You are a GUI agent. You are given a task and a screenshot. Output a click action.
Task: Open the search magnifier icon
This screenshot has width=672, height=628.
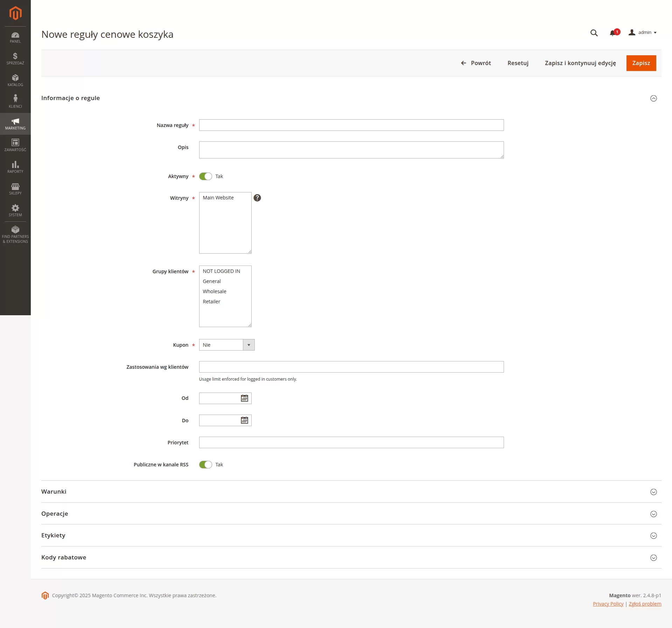594,33
